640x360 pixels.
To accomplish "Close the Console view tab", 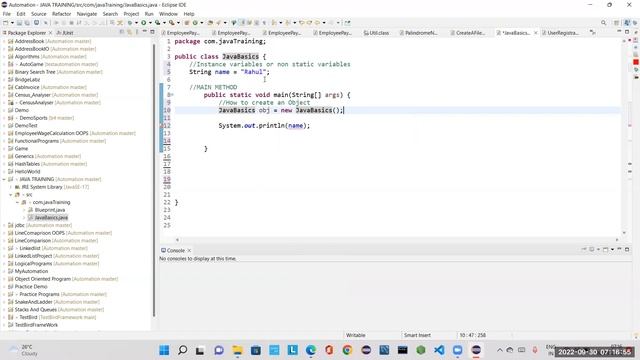I will tap(189, 250).
